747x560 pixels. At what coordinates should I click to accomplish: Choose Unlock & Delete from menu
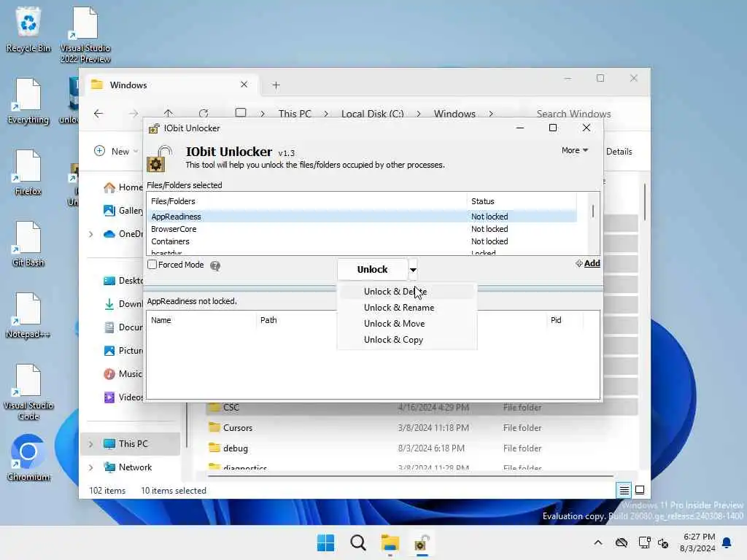coord(407,292)
